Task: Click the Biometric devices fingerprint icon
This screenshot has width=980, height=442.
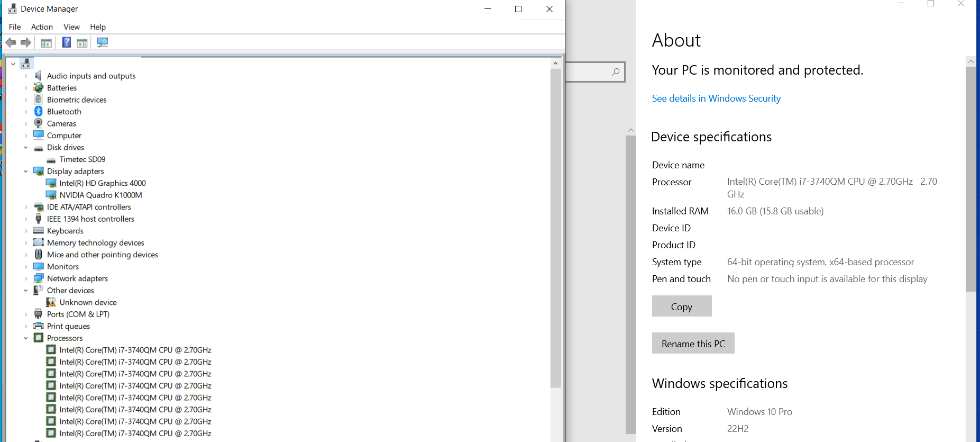Action: 38,100
